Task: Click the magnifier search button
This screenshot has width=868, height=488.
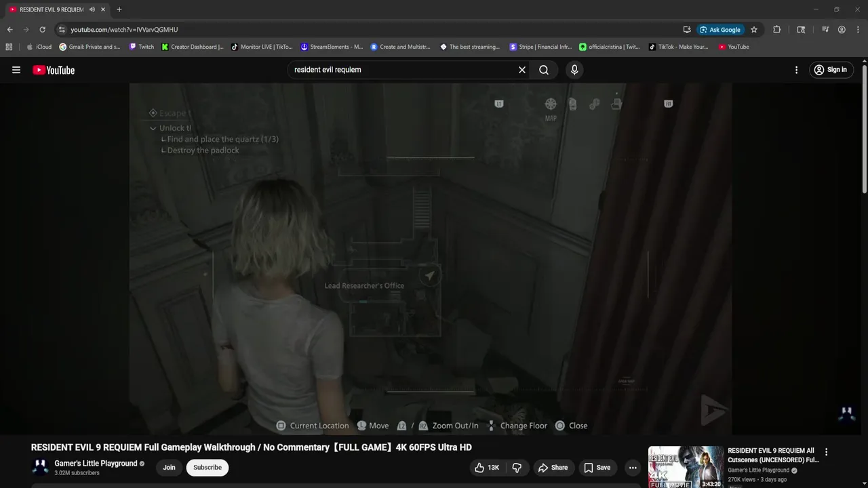Action: 544,70
